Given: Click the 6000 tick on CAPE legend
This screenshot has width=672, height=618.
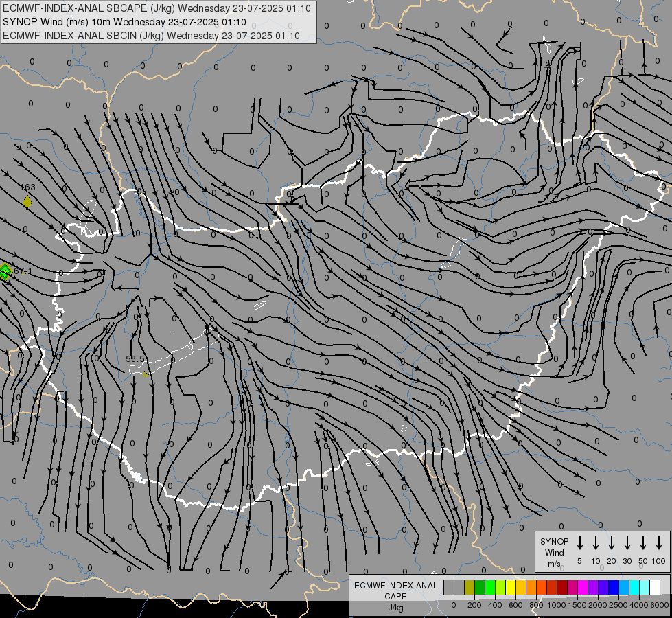Looking at the screenshot, I should click(x=660, y=605).
